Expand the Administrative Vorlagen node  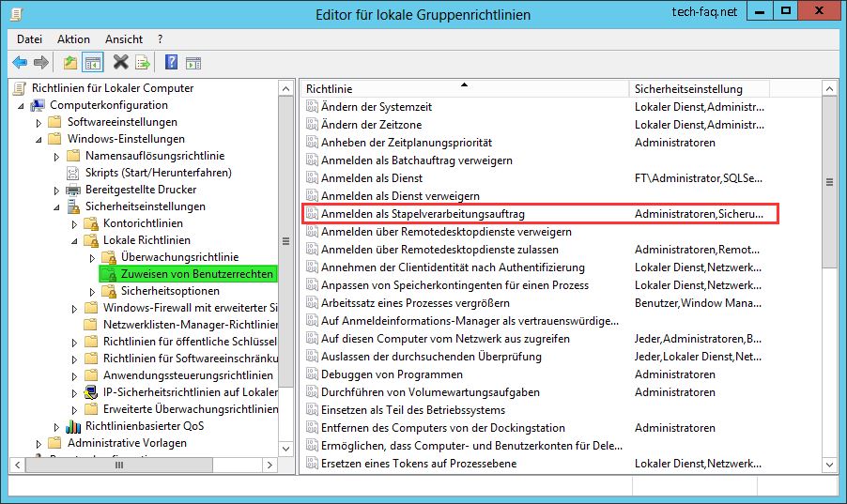coord(38,444)
